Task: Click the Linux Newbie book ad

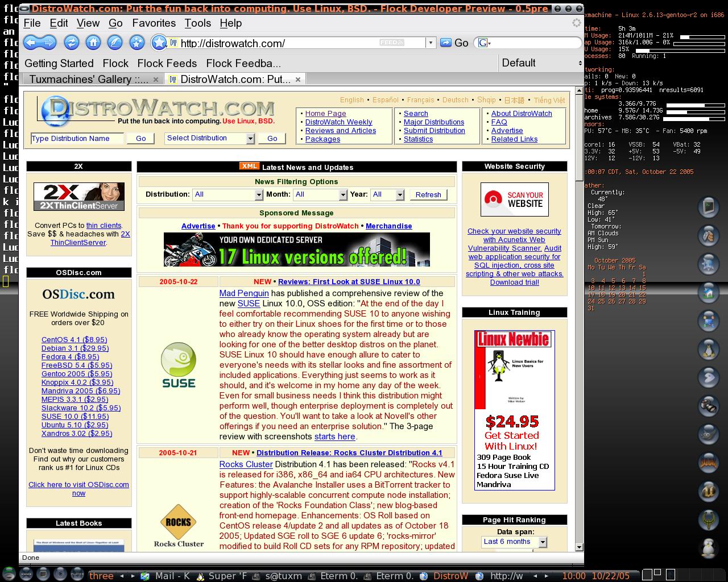Action: coord(515,410)
